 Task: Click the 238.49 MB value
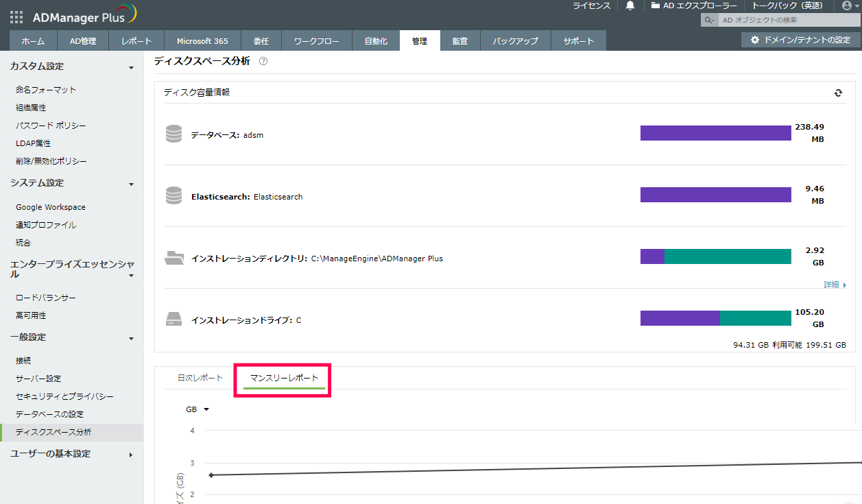(x=809, y=133)
